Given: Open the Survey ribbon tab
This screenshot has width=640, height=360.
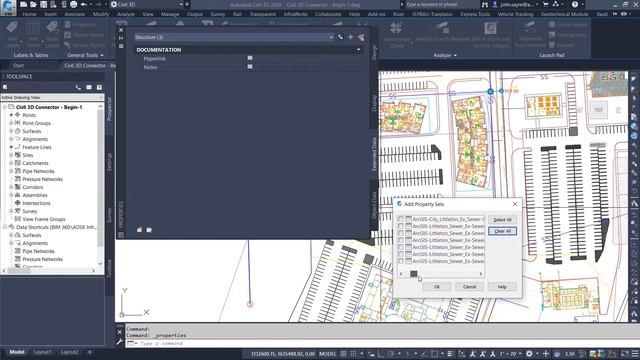Looking at the screenshot, I should [218, 14].
